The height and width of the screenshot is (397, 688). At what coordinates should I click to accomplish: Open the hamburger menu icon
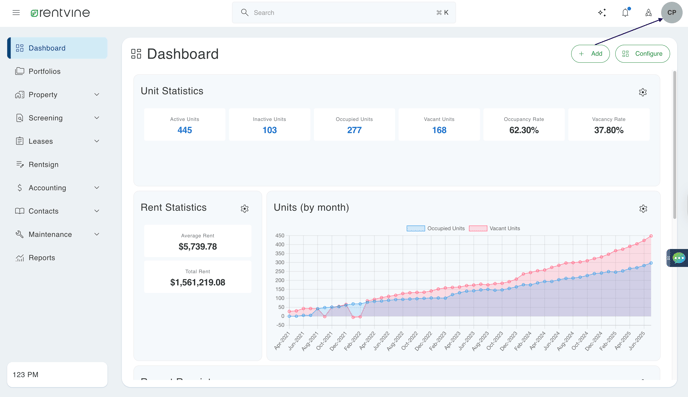tap(16, 13)
